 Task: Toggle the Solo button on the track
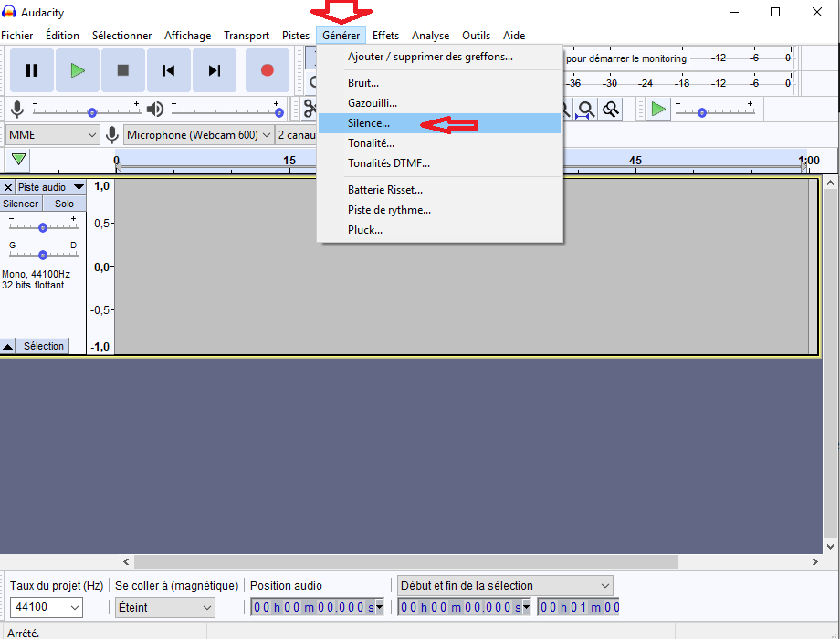(x=64, y=204)
